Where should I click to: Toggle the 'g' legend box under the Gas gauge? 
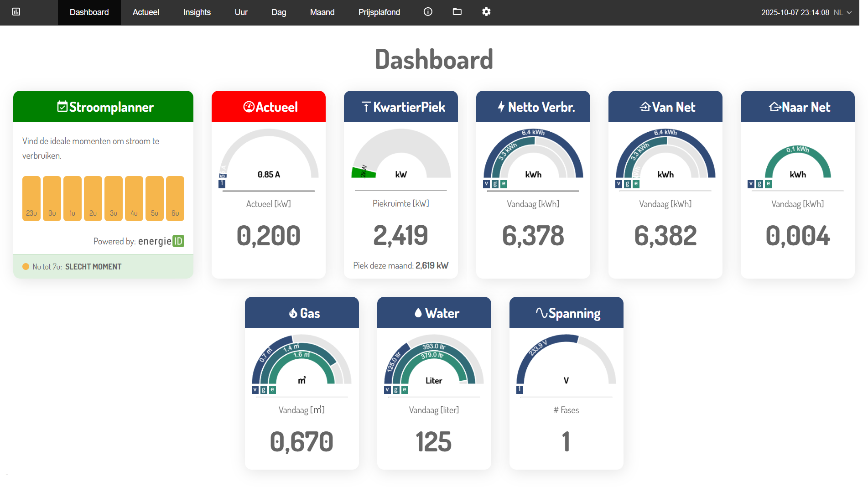click(x=264, y=390)
